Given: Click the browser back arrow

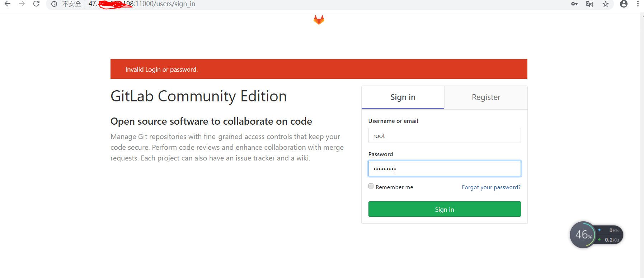Looking at the screenshot, I should 8,4.
